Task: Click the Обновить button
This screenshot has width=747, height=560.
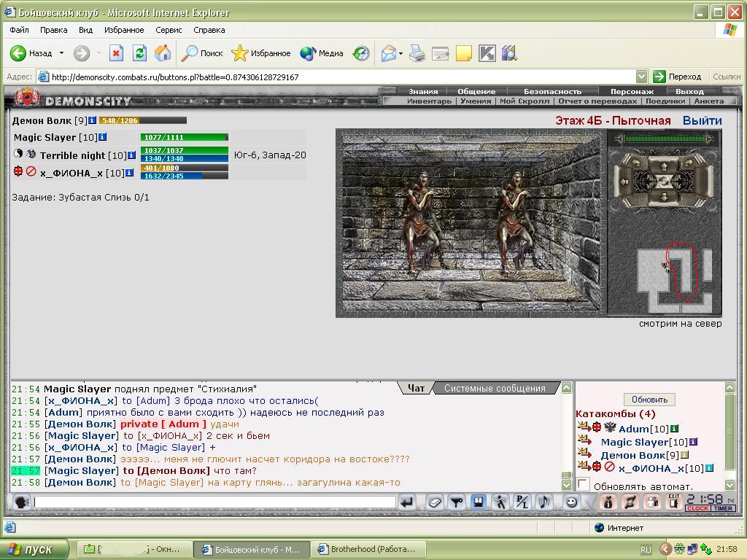Action: pos(649,400)
